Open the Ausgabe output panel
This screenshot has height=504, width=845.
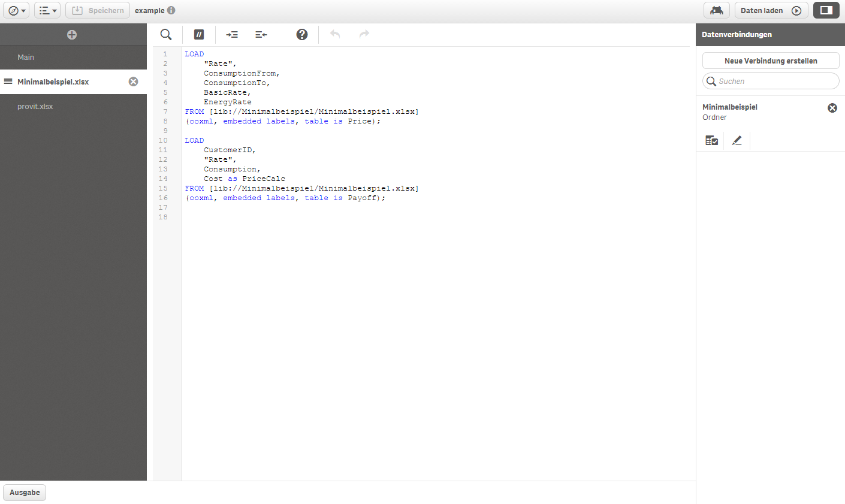coord(25,493)
